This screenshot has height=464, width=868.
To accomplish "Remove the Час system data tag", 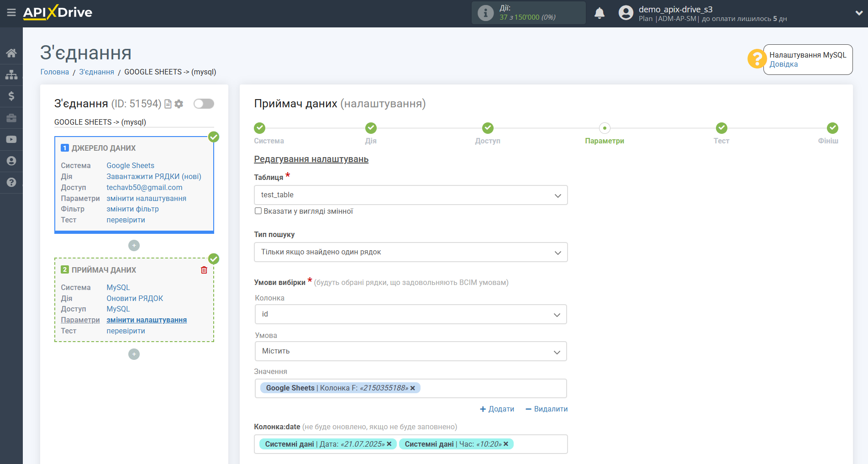I will 506,444.
